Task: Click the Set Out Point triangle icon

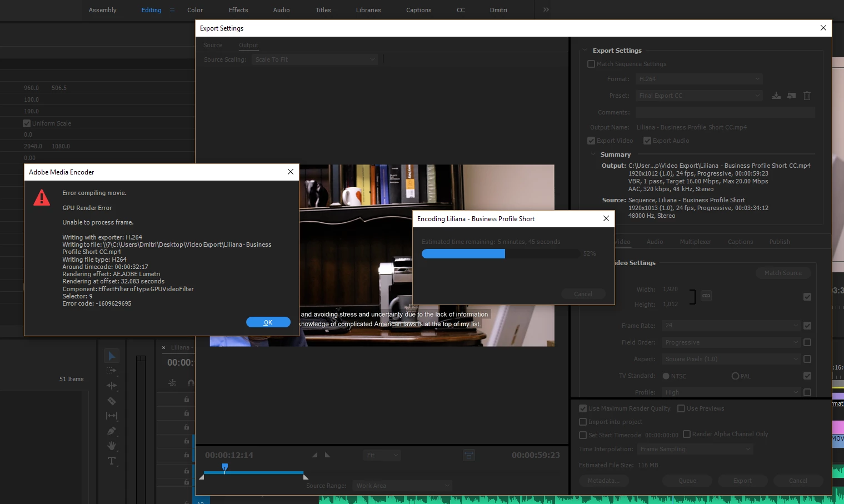Action: 327,455
